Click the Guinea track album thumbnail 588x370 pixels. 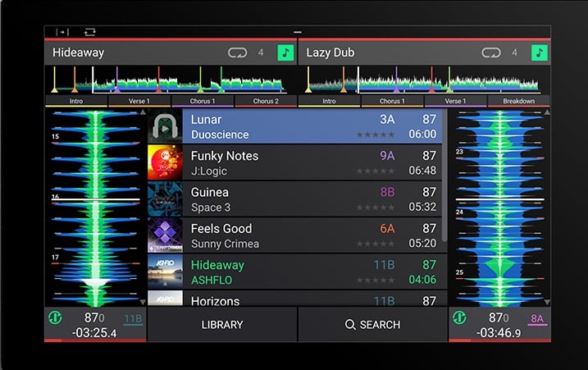click(165, 199)
